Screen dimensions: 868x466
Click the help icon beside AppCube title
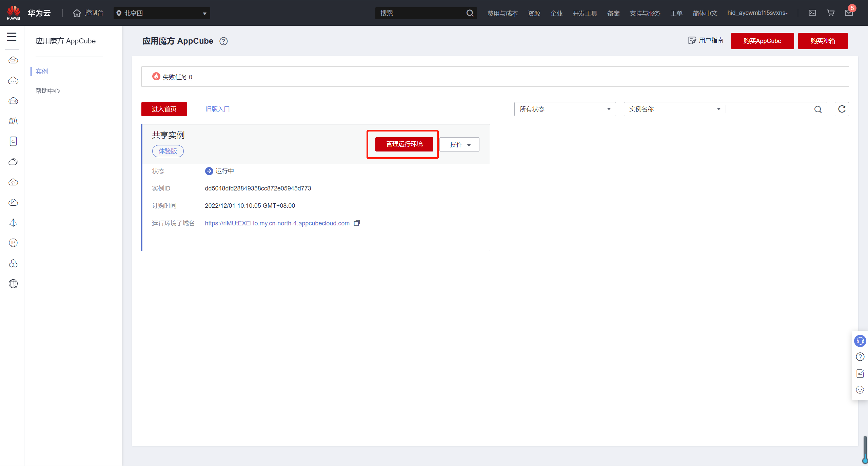pos(223,41)
